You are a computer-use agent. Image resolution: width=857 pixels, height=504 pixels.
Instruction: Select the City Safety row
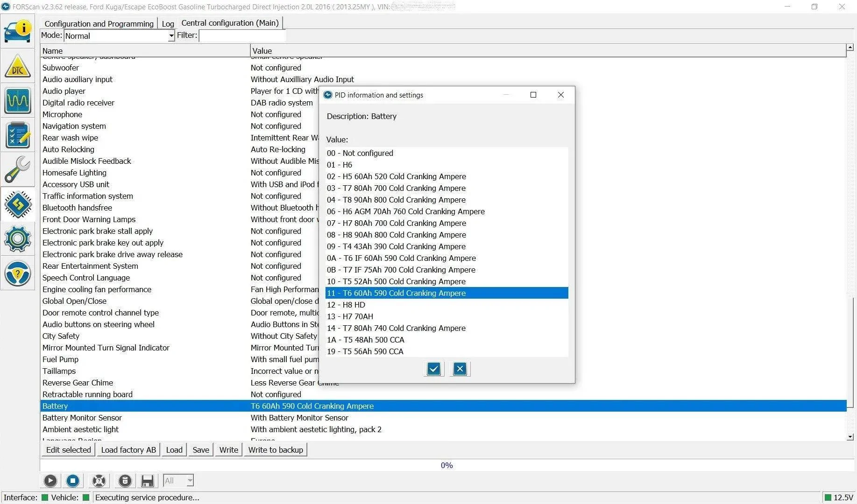(180, 336)
